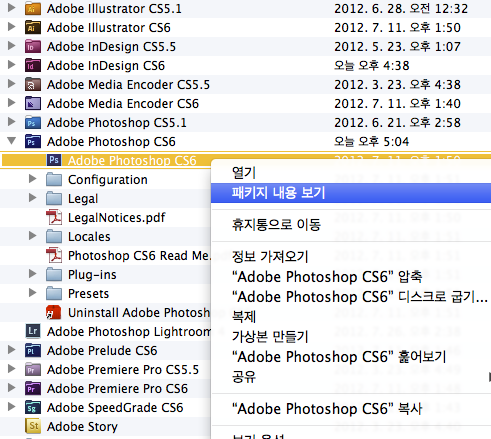Screen dimensions: 491x439
Task: Choose 열기 in the context menu
Action: [351, 173]
